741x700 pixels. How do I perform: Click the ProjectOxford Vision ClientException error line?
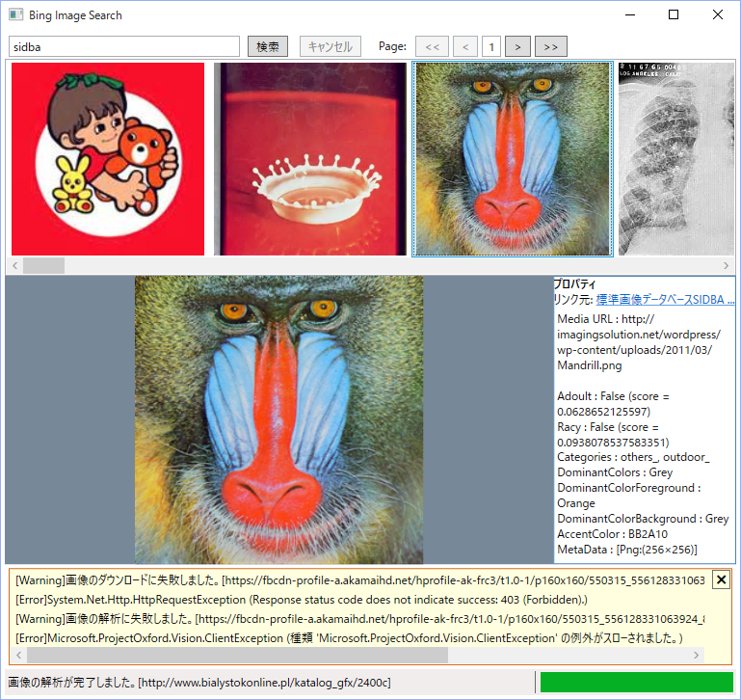tap(349, 638)
